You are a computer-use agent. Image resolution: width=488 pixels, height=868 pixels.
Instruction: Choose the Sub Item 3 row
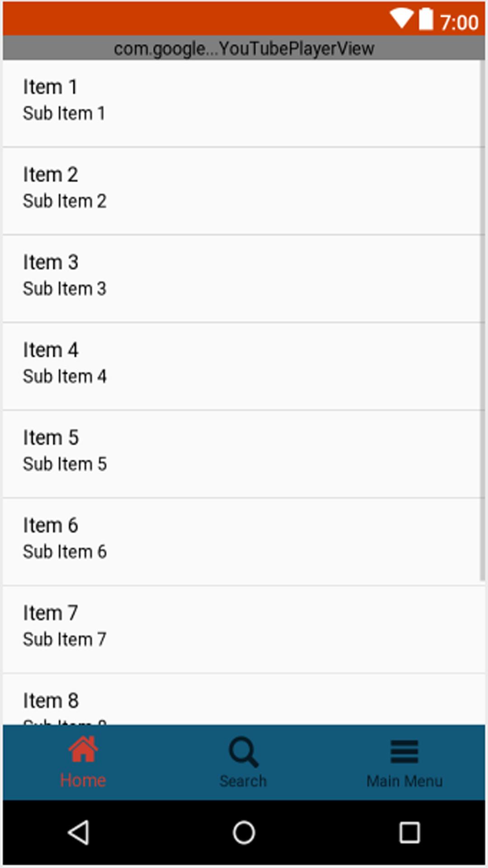click(x=242, y=279)
